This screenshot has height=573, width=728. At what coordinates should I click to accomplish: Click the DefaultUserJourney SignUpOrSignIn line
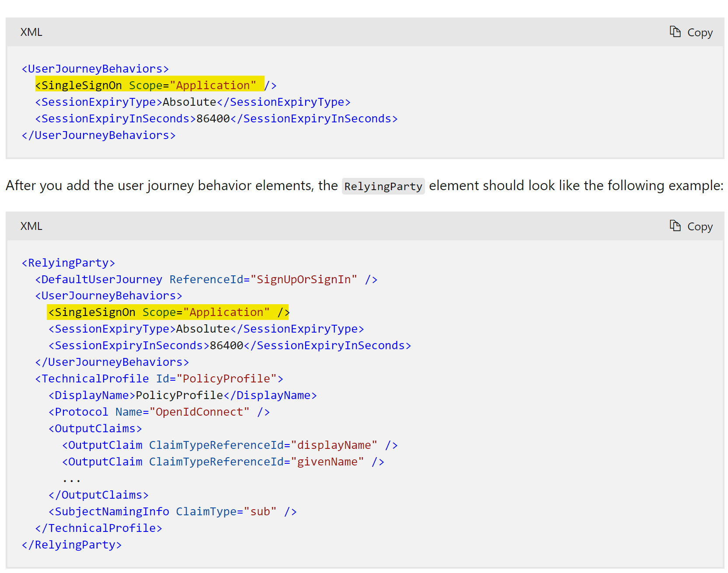point(206,279)
